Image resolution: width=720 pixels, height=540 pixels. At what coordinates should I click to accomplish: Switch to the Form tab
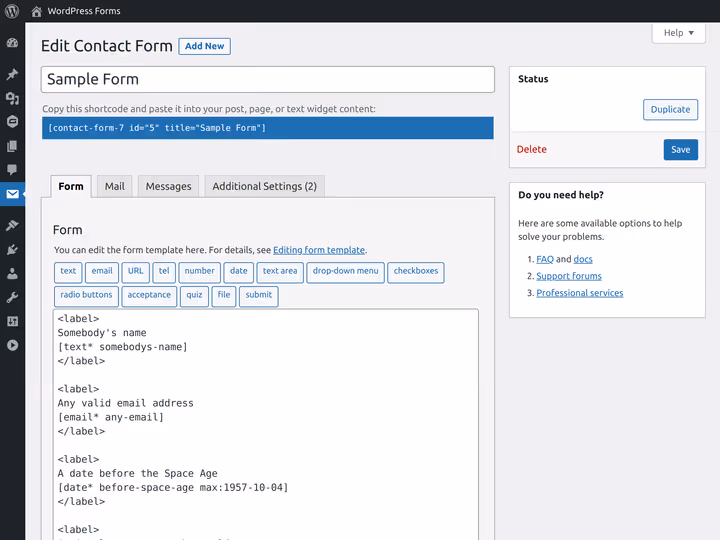(71, 186)
